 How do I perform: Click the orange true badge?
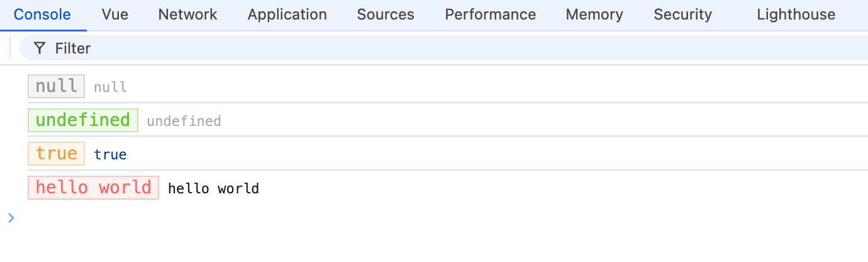pyautogui.click(x=57, y=154)
